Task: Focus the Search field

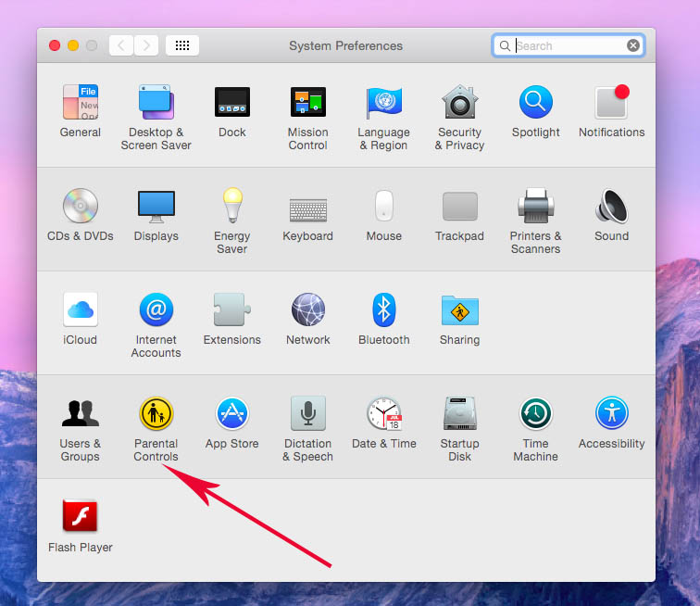Action: click(569, 45)
